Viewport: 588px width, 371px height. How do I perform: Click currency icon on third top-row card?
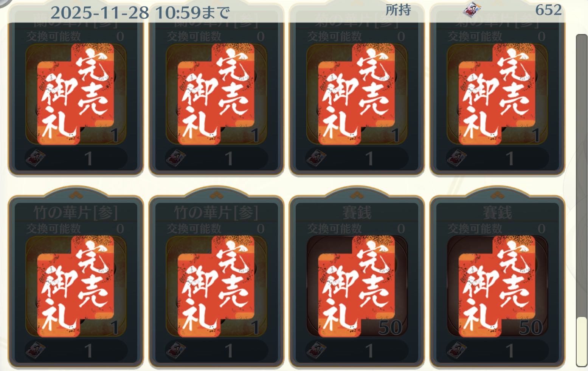316,158
